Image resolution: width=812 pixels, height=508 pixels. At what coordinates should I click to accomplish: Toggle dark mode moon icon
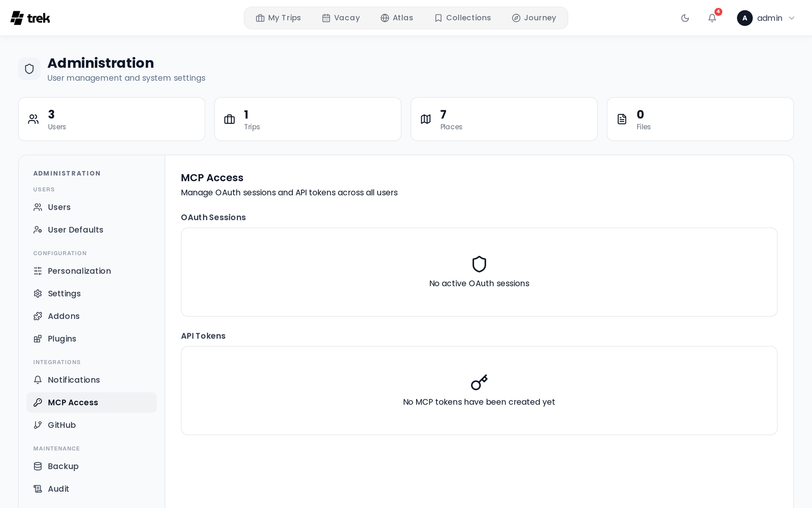[685, 18]
